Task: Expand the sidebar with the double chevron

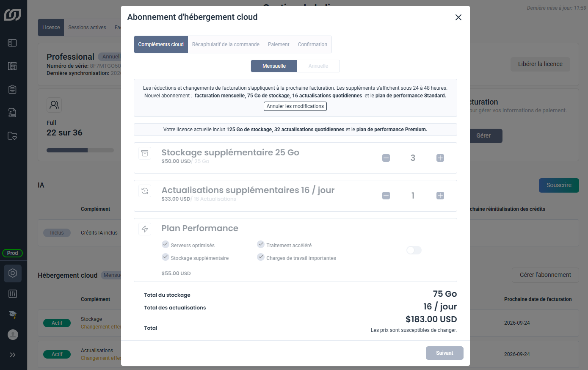Action: coord(13,355)
